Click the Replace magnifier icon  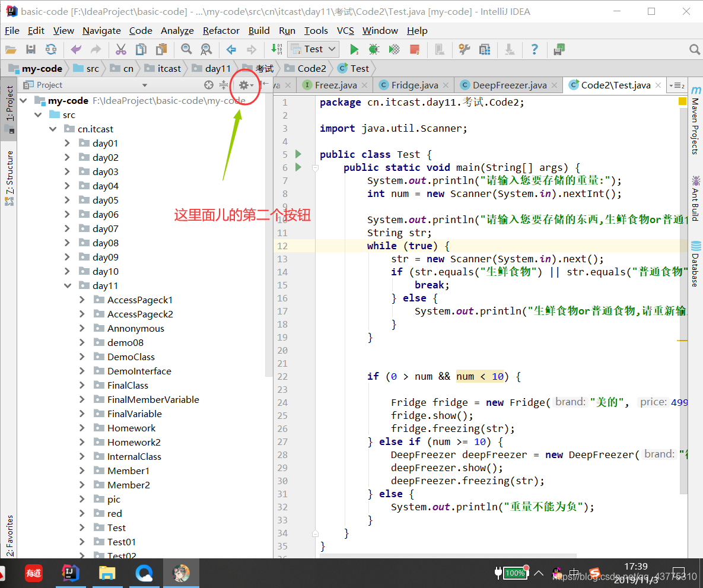click(x=206, y=49)
